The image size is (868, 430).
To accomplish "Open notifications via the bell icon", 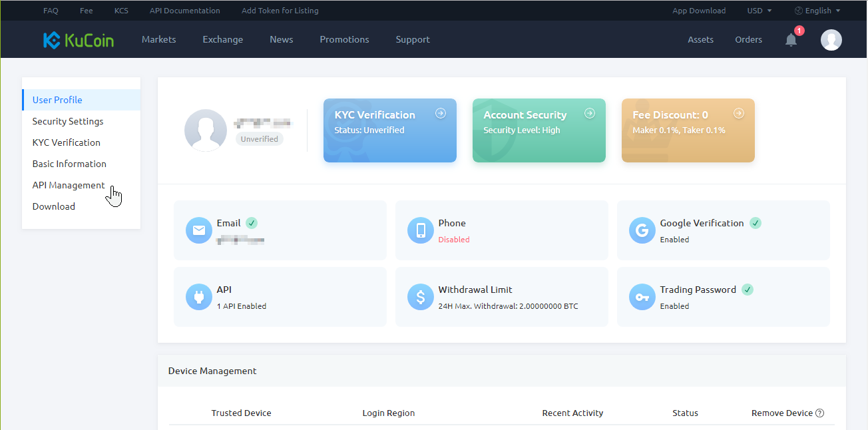I will [x=791, y=40].
